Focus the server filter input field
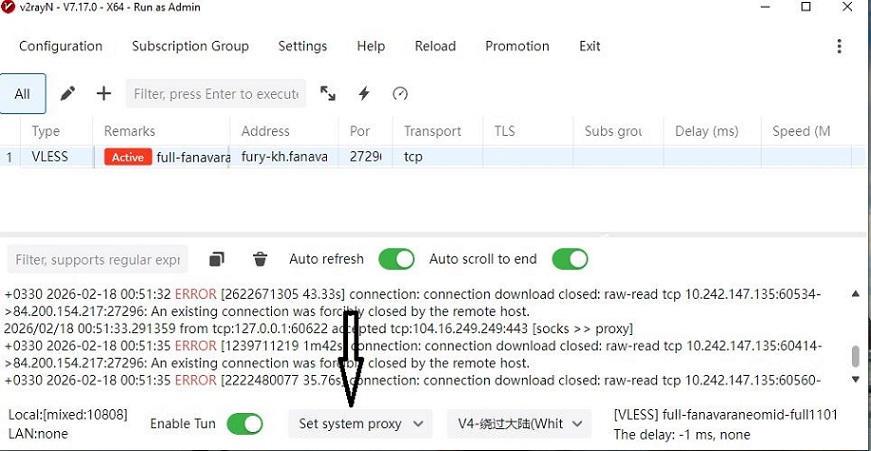The image size is (871, 451). pyautogui.click(x=215, y=94)
